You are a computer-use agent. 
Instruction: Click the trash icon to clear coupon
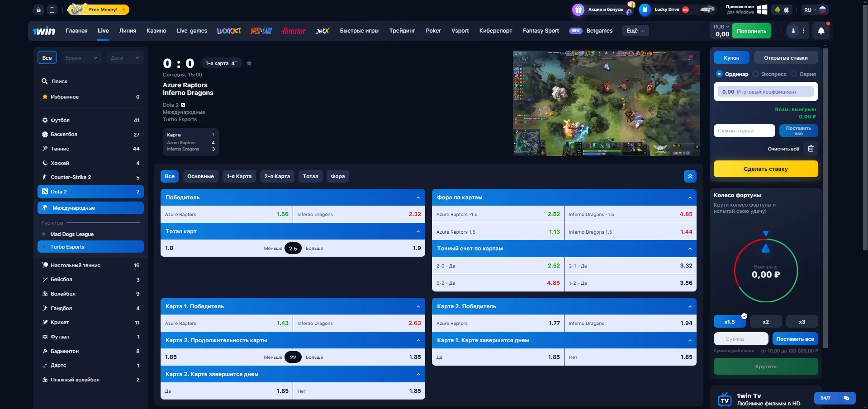[x=811, y=149]
